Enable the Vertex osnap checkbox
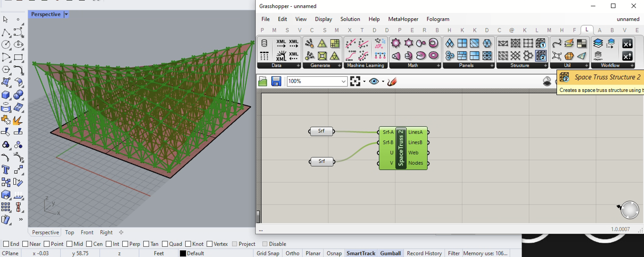644x257 pixels. point(210,244)
